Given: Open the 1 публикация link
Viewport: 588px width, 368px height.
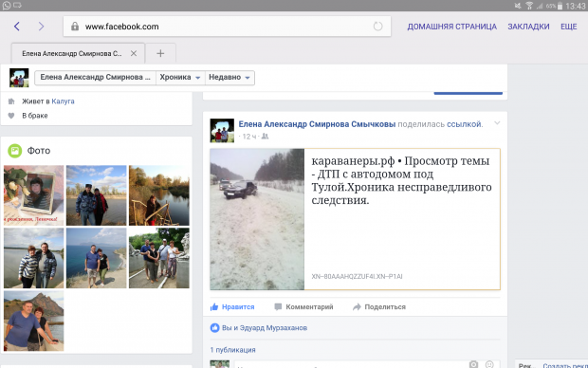Looking at the screenshot, I should pos(232,350).
